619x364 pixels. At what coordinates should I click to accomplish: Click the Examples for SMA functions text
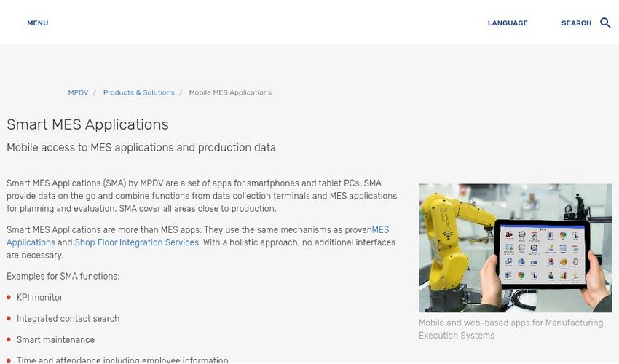click(63, 277)
